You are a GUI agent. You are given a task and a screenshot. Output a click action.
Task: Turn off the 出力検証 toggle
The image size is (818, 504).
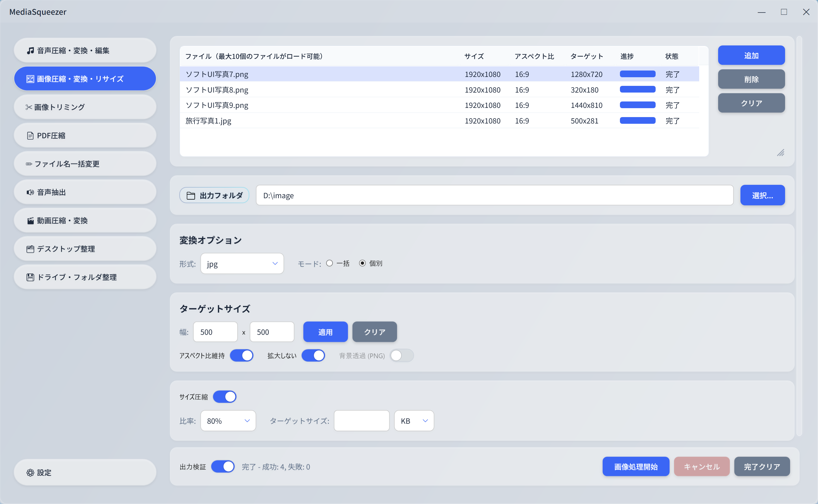(223, 467)
